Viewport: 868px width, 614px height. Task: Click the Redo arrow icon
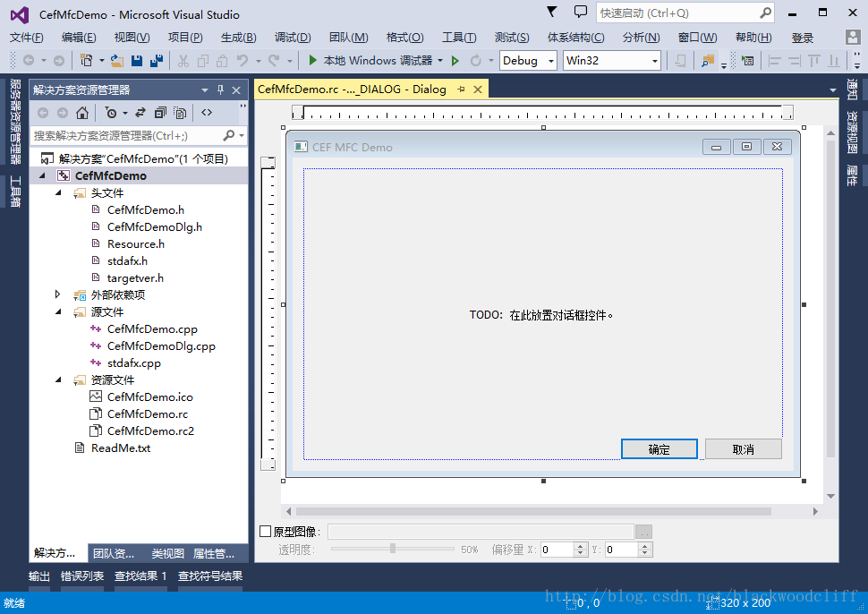click(274, 60)
